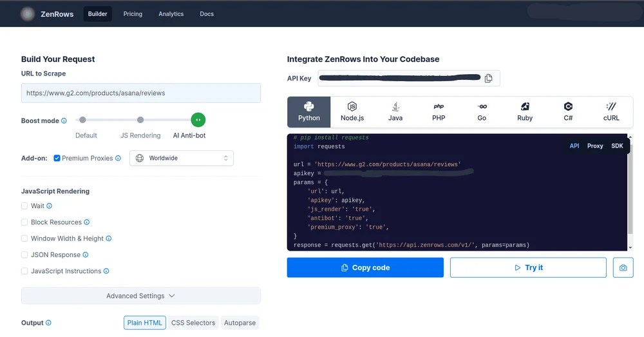Check the JavaScript Instructions checkbox

(x=24, y=271)
